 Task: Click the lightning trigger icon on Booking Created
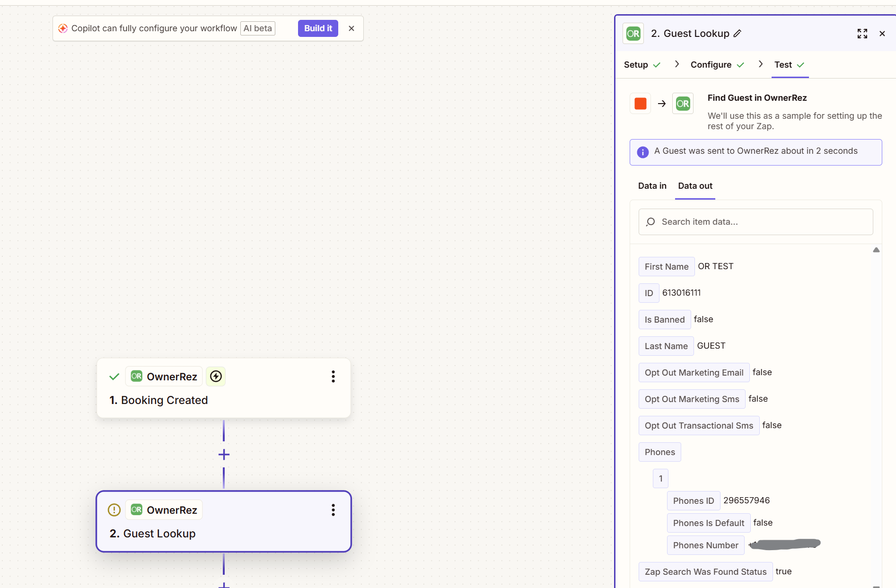[x=216, y=377]
